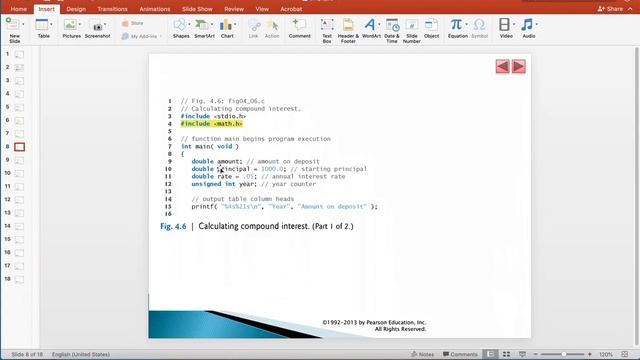Click the Pearson Education copyright text
Screen dimensions: 640x360
coord(374,325)
